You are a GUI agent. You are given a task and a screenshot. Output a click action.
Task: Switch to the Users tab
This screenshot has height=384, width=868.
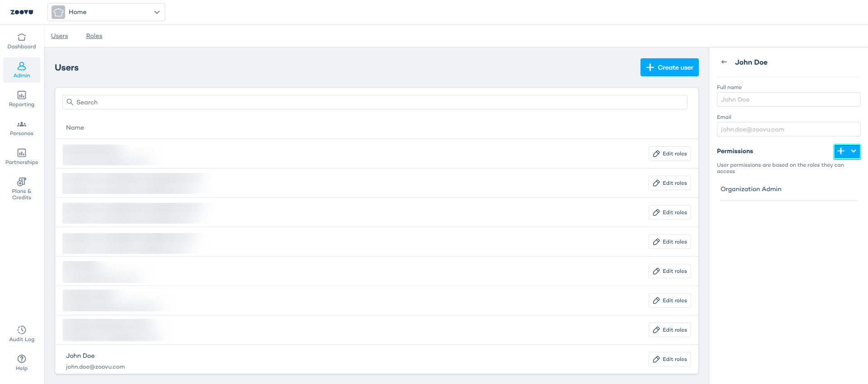(x=59, y=36)
